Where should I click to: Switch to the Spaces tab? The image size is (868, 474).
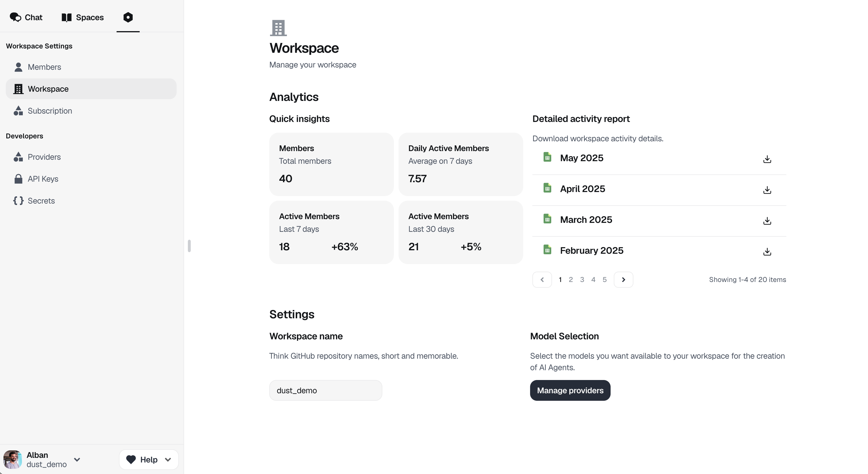[83, 17]
